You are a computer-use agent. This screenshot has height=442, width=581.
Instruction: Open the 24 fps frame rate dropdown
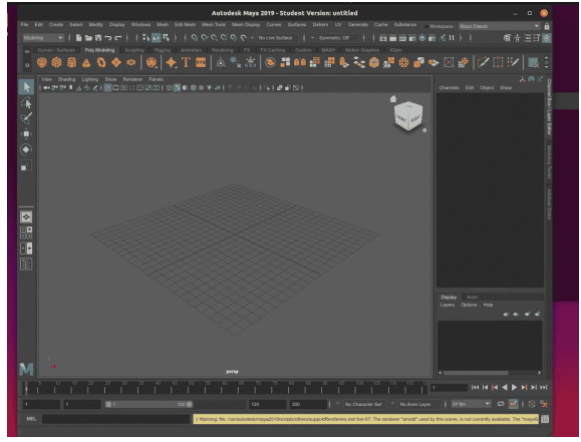click(471, 404)
